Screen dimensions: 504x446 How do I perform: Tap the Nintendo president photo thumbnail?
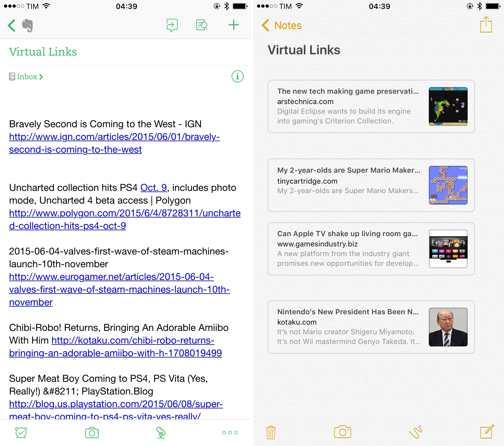[448, 327]
